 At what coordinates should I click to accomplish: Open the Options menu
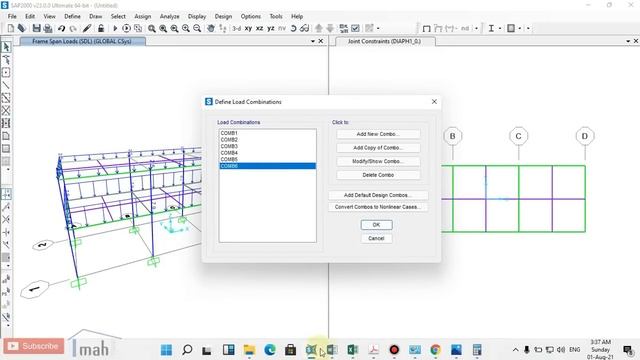pos(251,16)
